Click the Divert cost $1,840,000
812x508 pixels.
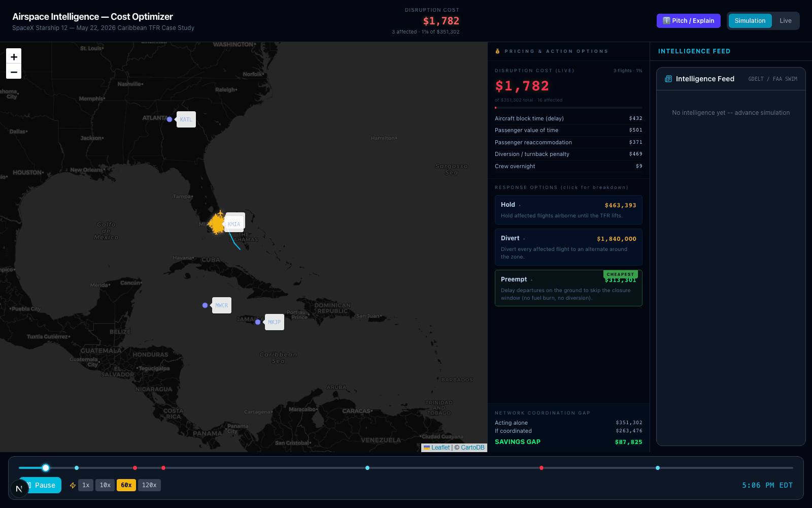(x=616, y=239)
